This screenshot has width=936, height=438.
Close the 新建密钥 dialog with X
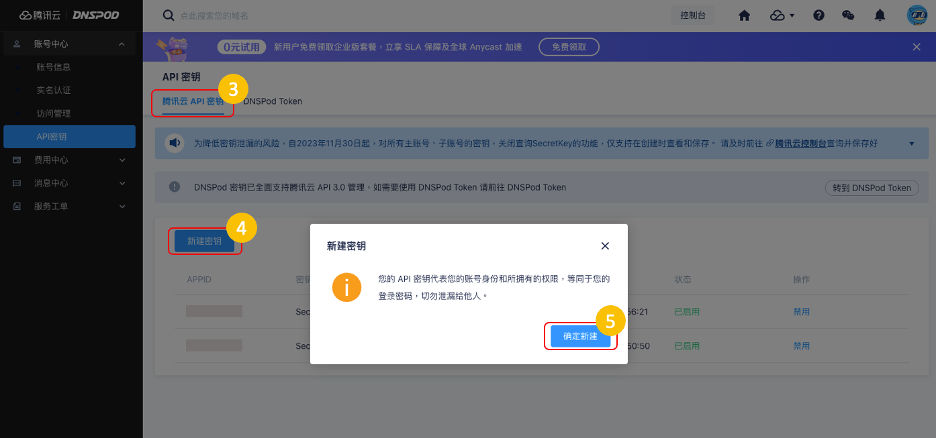tap(605, 245)
